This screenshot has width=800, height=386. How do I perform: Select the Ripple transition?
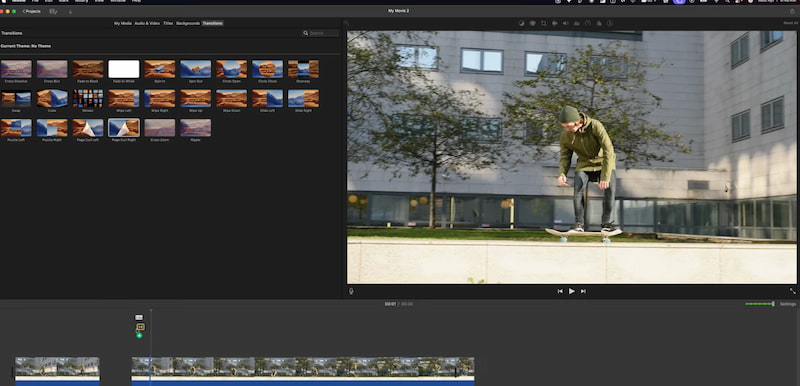[x=195, y=127]
